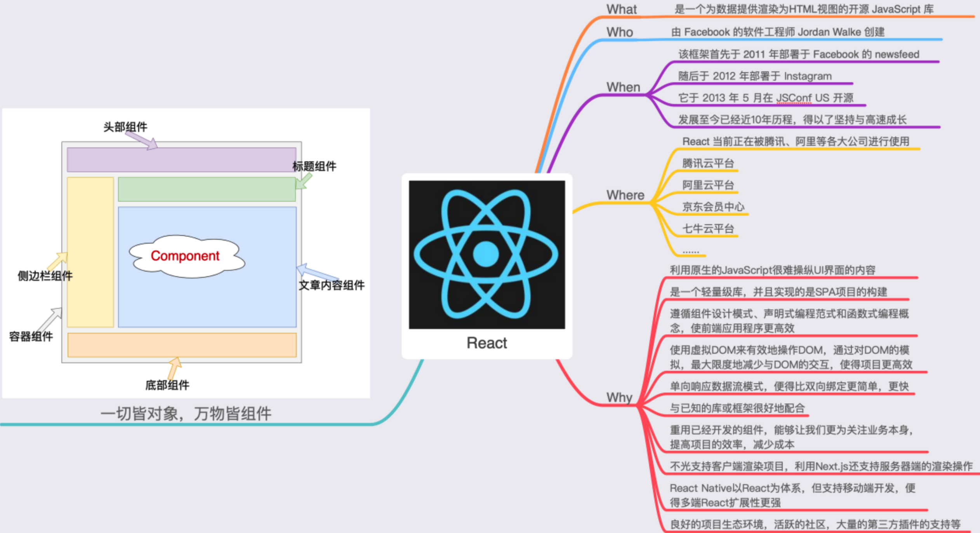Viewport: 980px width, 533px height.
Task: Select the Component cloud shape
Action: (x=186, y=256)
